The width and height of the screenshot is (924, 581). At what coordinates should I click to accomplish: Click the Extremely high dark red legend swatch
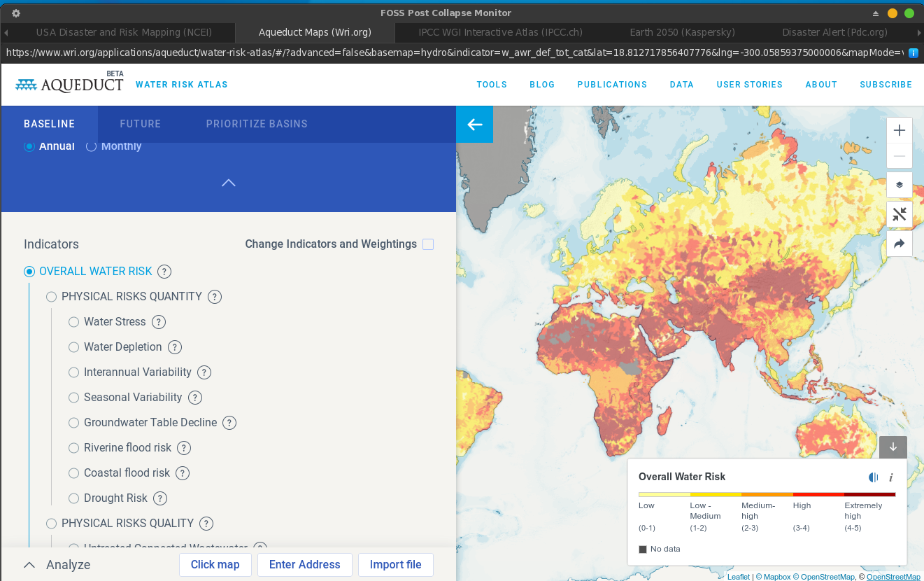click(869, 494)
